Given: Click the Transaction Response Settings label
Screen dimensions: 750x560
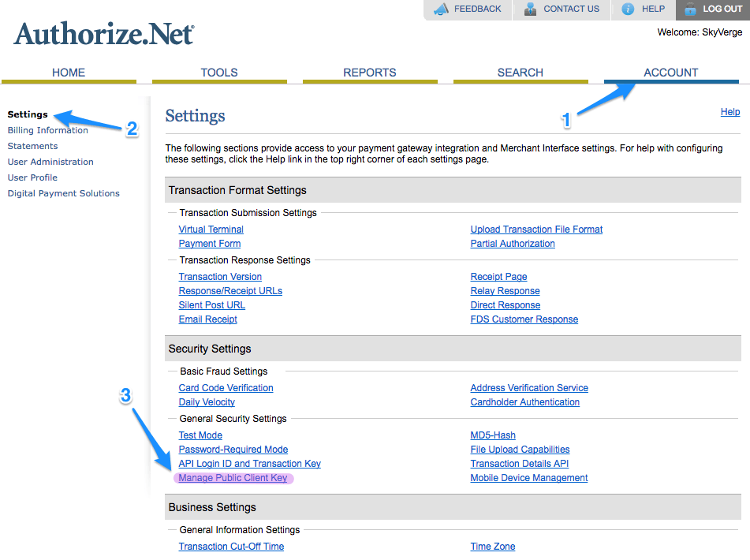Looking at the screenshot, I should (245, 260).
